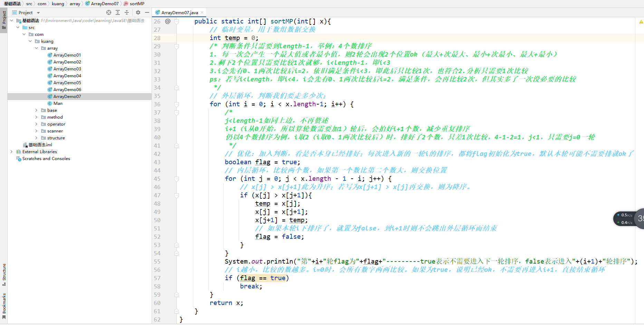Viewport: 644px width, 325px height.
Task: Expand the structure package arrow
Action: (x=37, y=138)
